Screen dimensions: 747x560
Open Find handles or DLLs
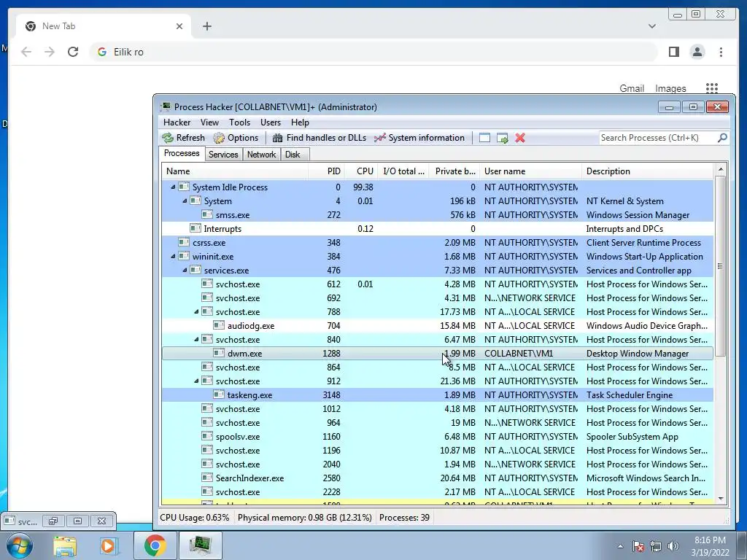point(320,138)
